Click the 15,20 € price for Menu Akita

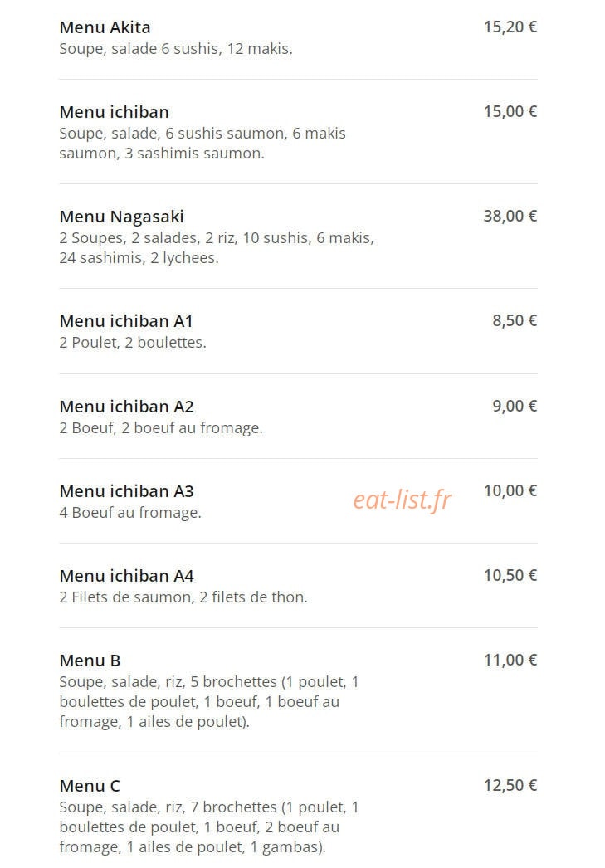pyautogui.click(x=510, y=27)
